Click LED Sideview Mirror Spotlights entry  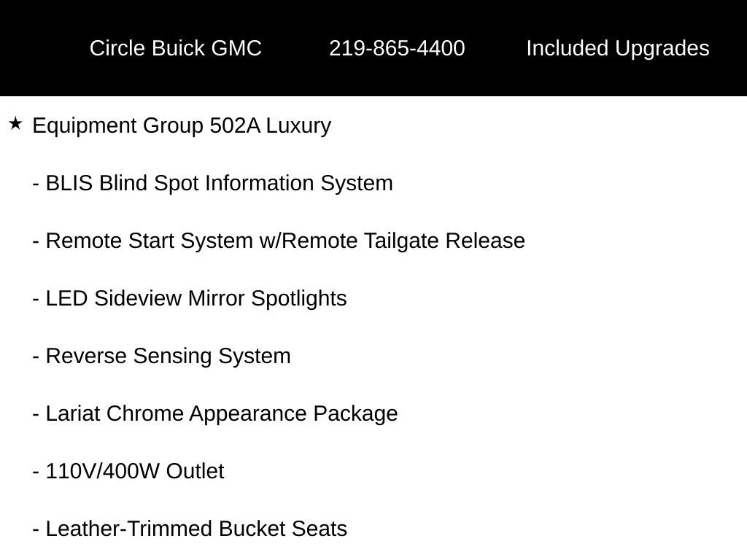190,298
